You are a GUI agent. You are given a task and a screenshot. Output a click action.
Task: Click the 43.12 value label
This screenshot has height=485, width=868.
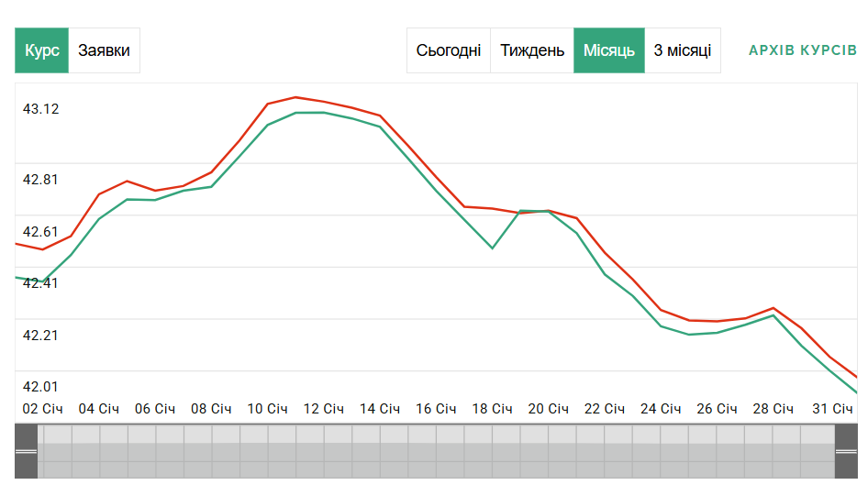click(x=40, y=109)
